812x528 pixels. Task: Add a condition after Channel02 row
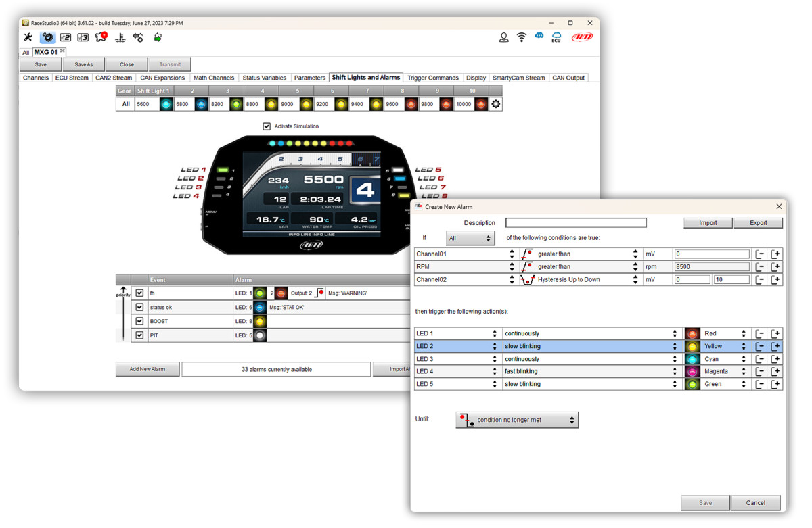pyautogui.click(x=776, y=280)
